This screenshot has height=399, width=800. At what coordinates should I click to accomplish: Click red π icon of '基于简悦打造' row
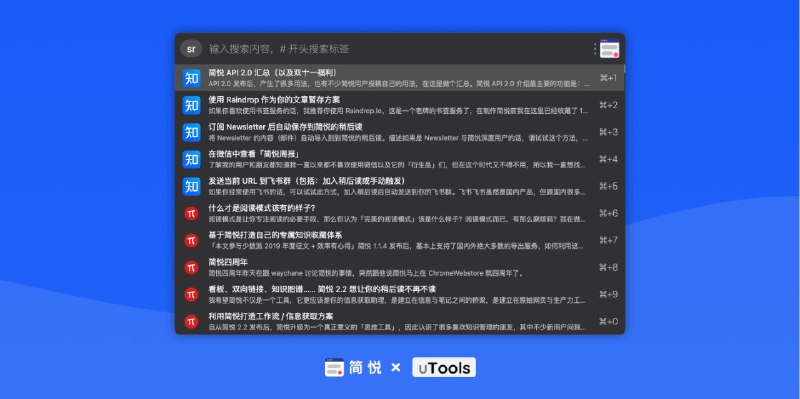[191, 240]
